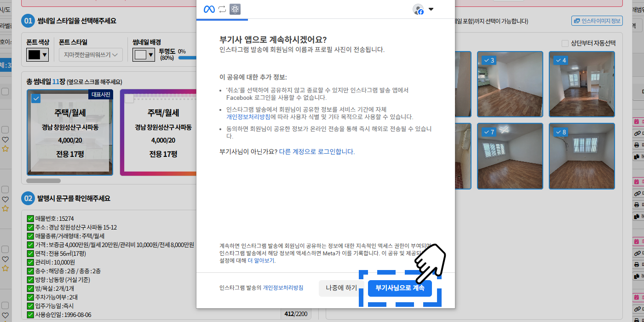The width and height of the screenshot is (644, 322).
Task: Click the '01 썸네일 스타일을 선택해주세요' heading
Action: (x=69, y=21)
